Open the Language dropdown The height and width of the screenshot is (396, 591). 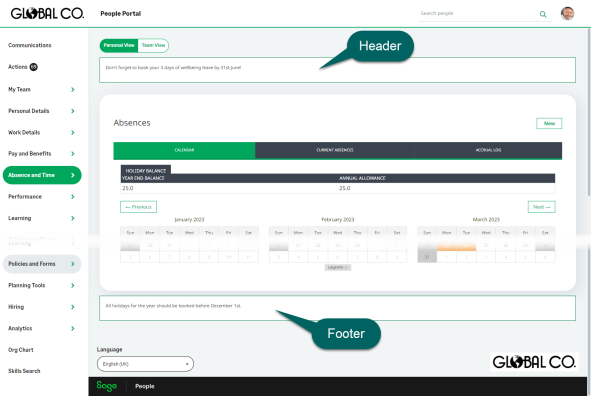pos(145,364)
